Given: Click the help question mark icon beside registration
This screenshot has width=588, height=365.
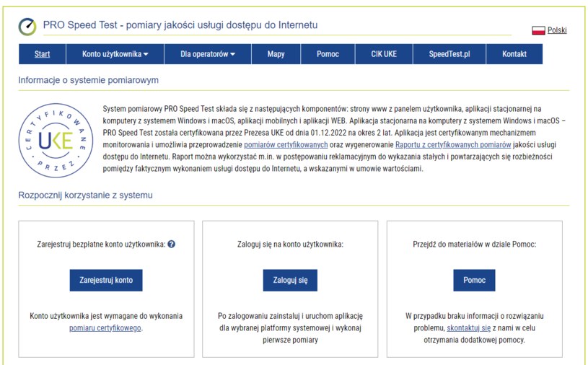Looking at the screenshot, I should [x=172, y=244].
